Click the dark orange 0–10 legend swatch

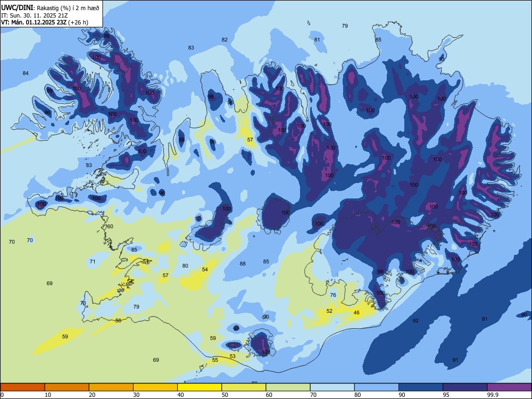22,387
